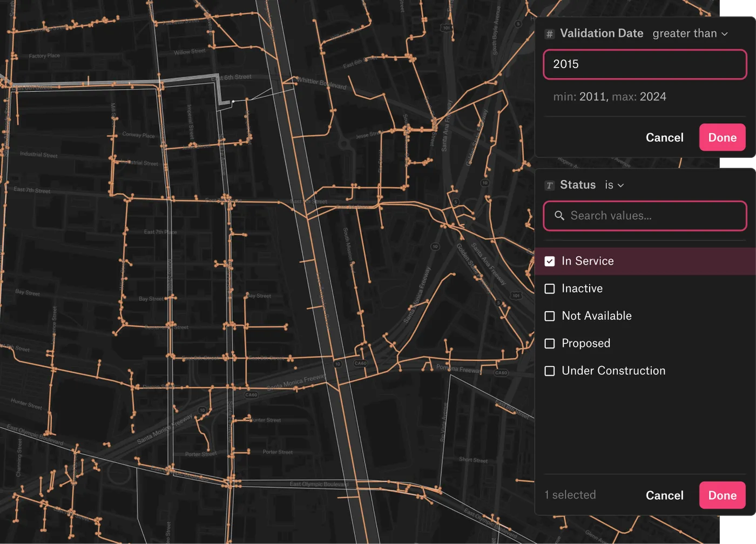Screen dimensions: 756x544
Task: Click the Validation Date field title
Action: [602, 33]
